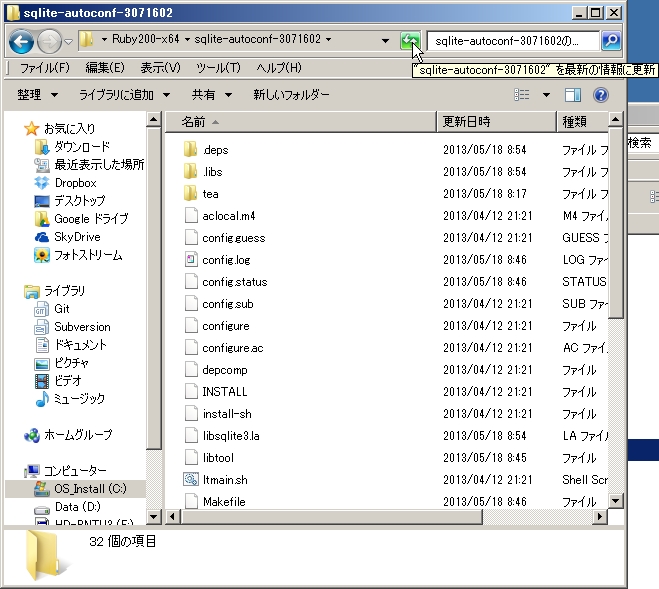Select ホームグループ in the navigation pane

click(x=68, y=435)
